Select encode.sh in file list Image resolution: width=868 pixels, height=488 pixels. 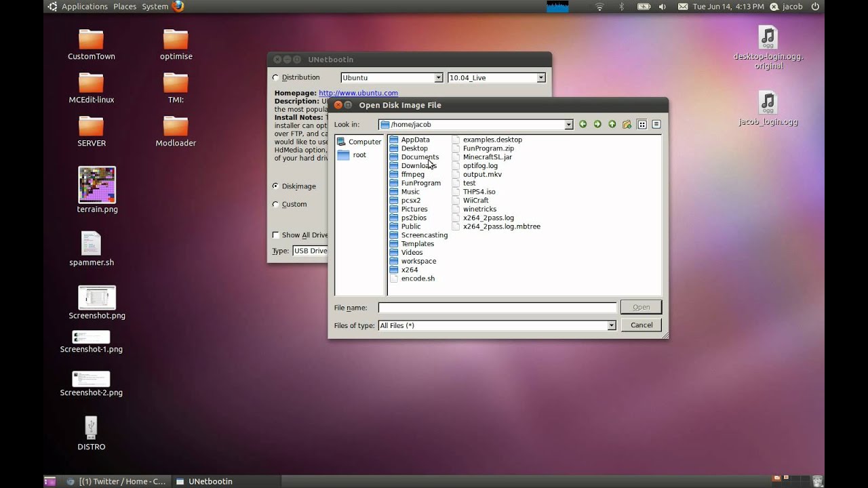tap(412, 279)
